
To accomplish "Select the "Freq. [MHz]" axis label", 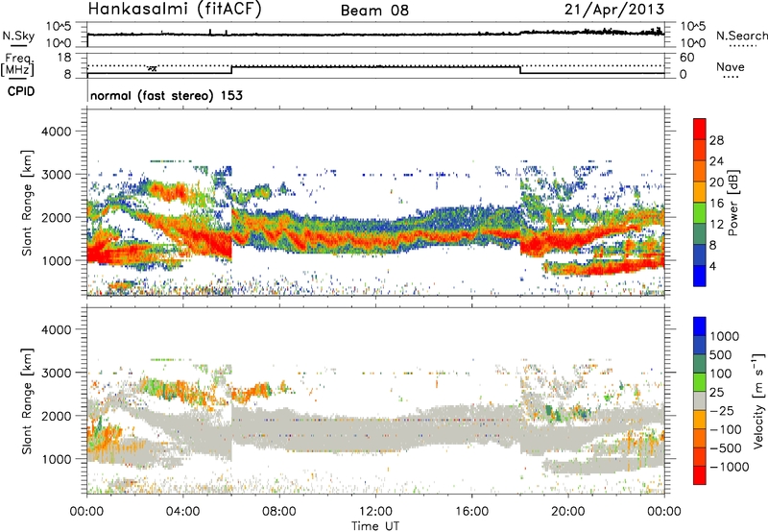I will 18,65.
